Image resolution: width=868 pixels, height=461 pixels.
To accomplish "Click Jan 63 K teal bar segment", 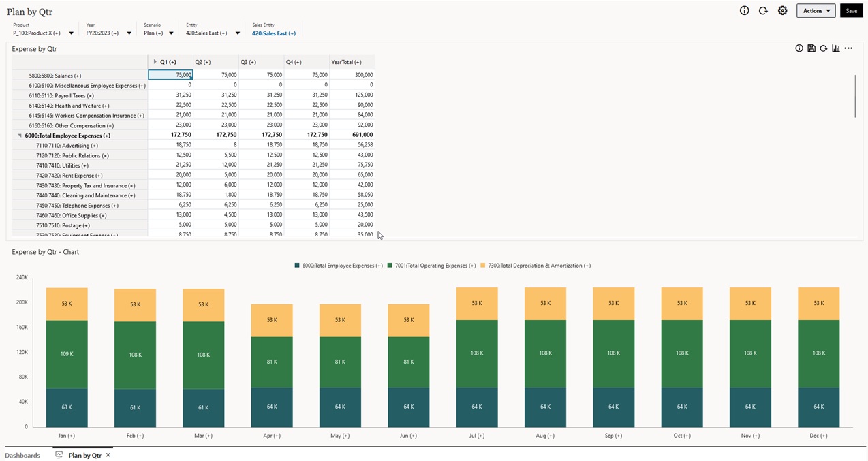I will (67, 407).
